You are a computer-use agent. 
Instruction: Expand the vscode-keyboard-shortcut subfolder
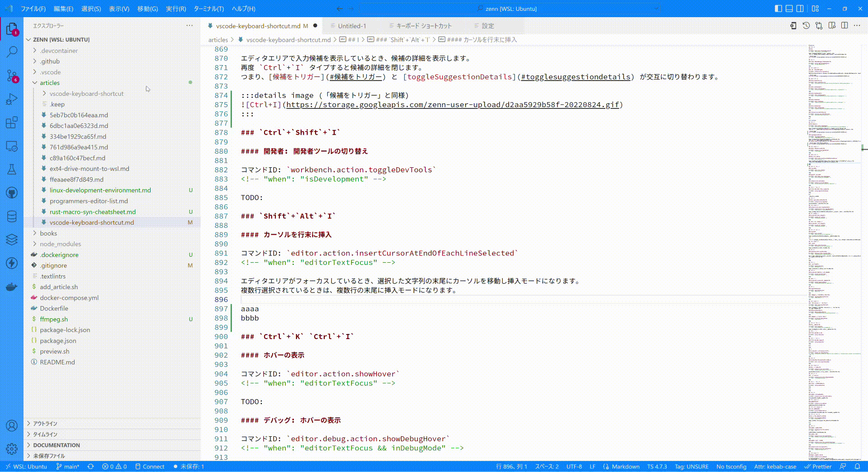click(86, 94)
